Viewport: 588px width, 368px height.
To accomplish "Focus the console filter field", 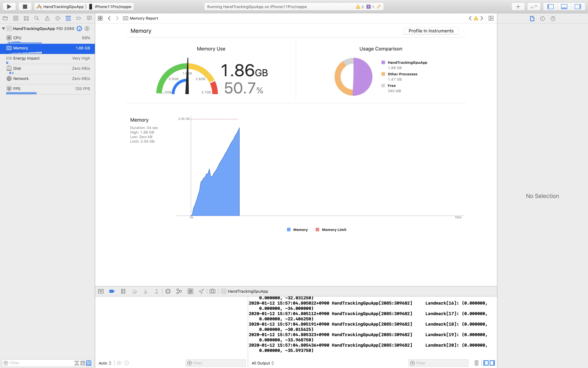I will [x=439, y=363].
